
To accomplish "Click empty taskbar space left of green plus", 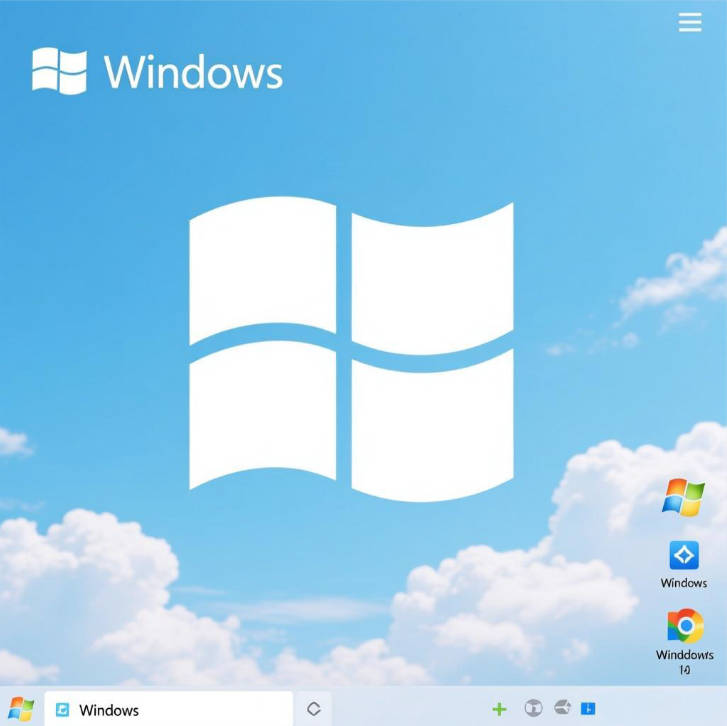I will (410, 709).
